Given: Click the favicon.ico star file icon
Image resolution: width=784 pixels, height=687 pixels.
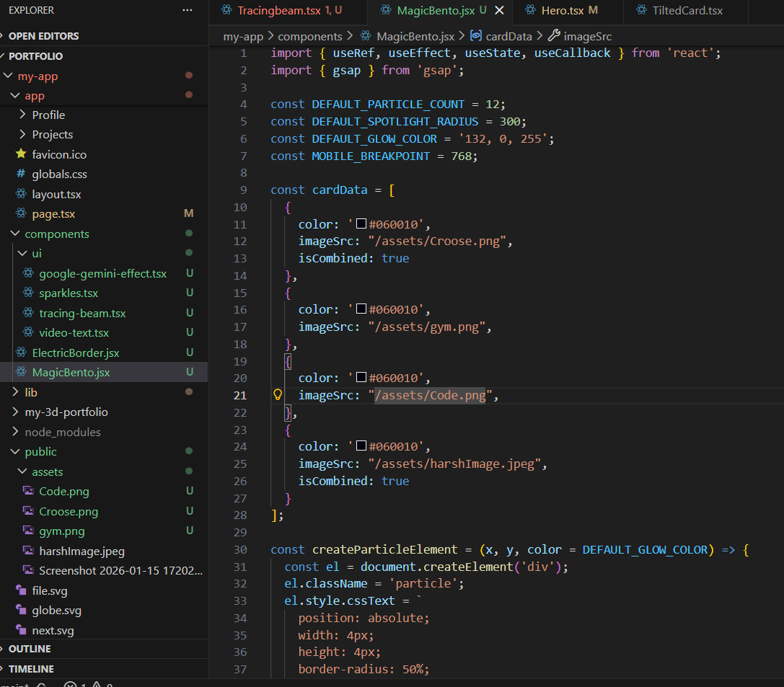Looking at the screenshot, I should coord(20,154).
